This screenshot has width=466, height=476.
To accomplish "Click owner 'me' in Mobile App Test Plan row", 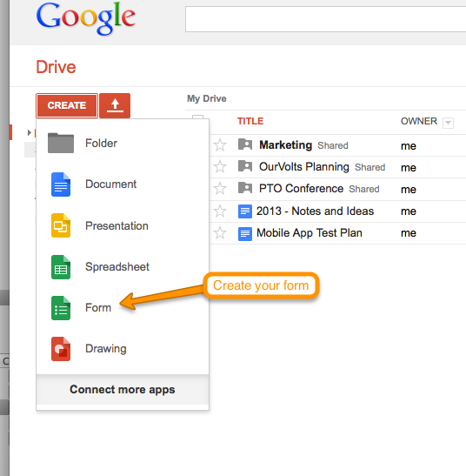I will click(409, 233).
